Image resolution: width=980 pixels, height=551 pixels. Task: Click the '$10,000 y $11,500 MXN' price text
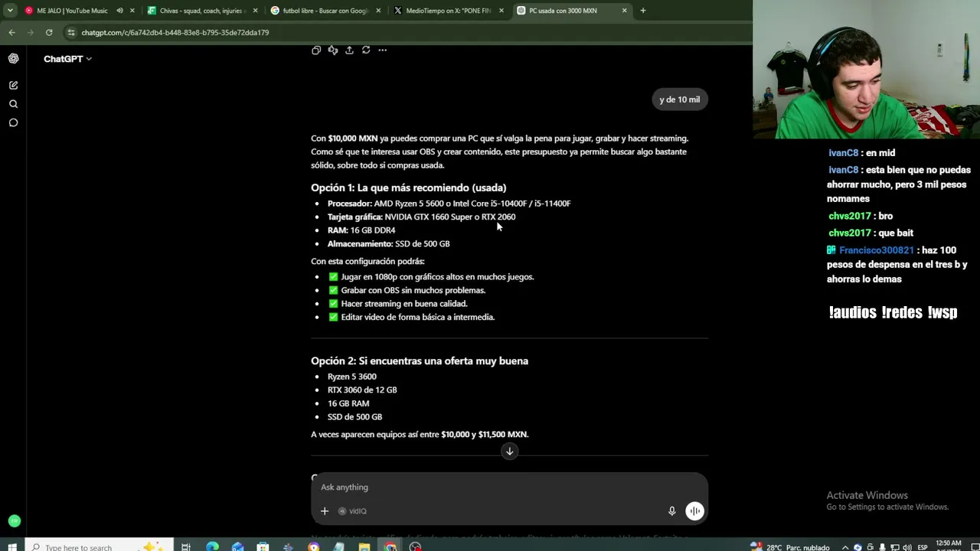(x=485, y=435)
